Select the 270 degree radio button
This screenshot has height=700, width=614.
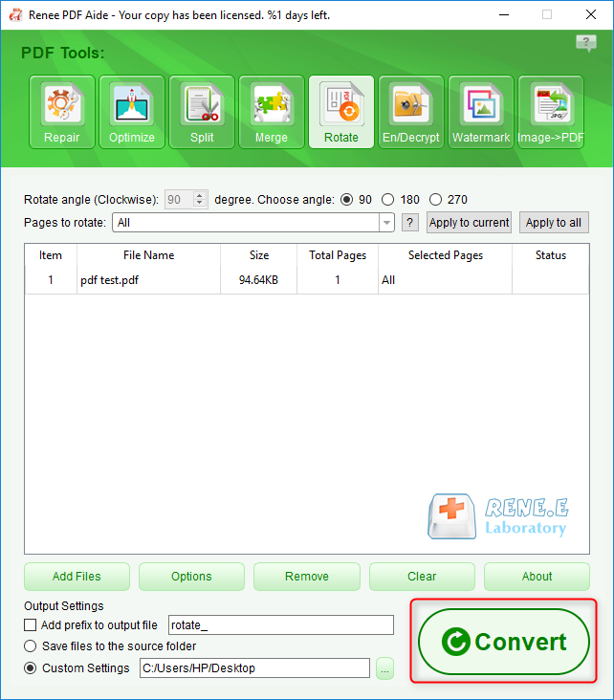click(435, 200)
